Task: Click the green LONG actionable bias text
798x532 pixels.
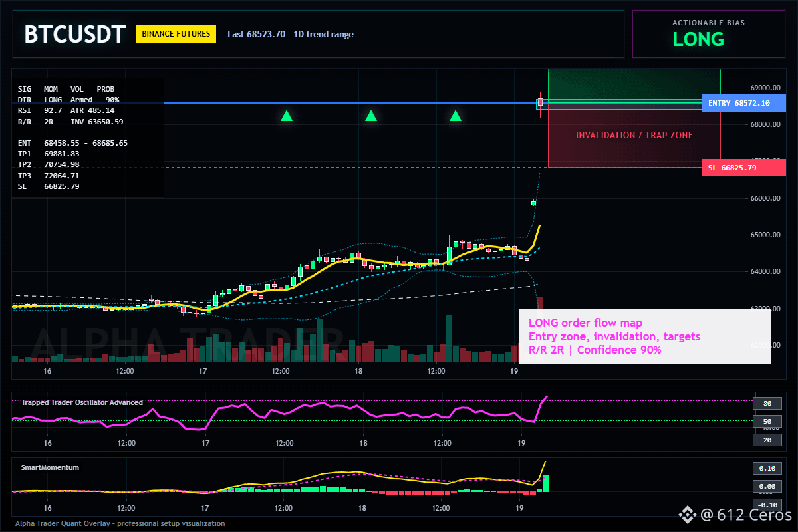Action: pyautogui.click(x=698, y=39)
